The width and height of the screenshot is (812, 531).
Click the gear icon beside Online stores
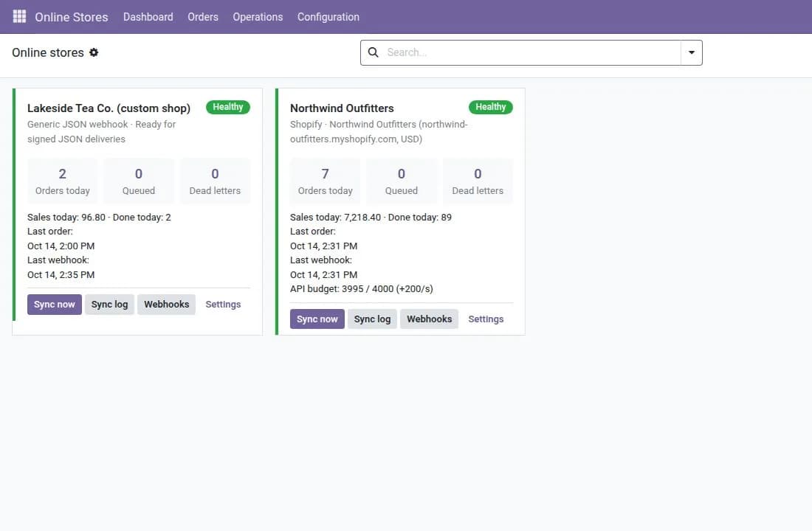coord(94,52)
